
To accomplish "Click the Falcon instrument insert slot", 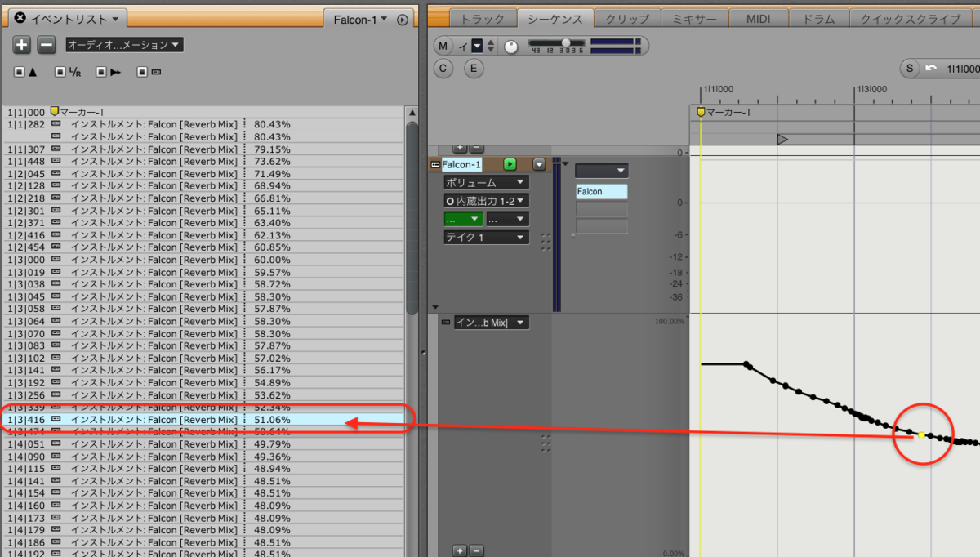I will point(601,191).
